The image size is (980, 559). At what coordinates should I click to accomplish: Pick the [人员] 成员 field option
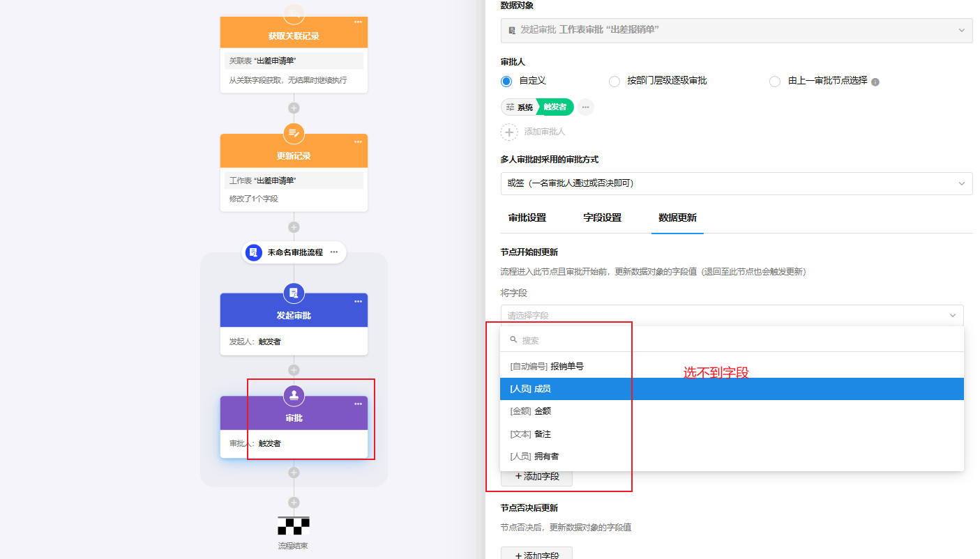pos(732,389)
